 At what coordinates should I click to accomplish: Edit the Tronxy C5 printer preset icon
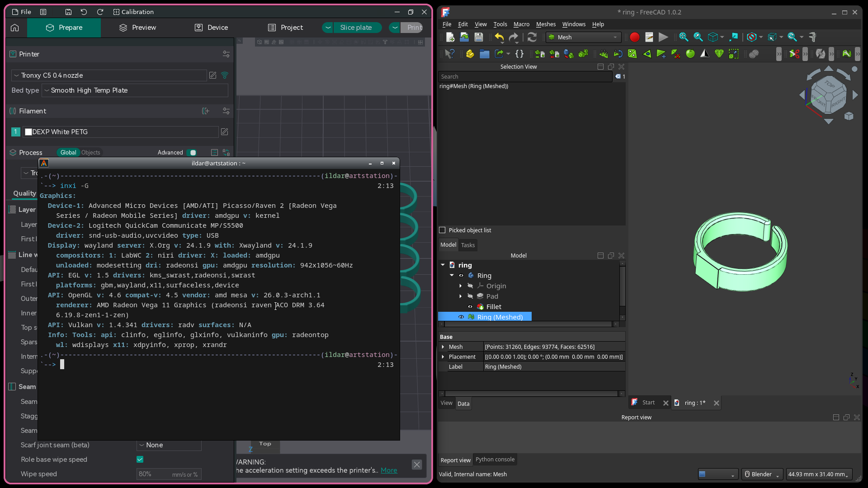point(212,75)
